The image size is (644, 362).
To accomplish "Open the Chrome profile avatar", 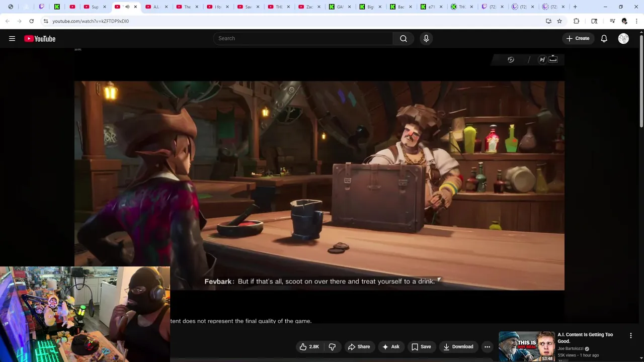I will (624, 21).
